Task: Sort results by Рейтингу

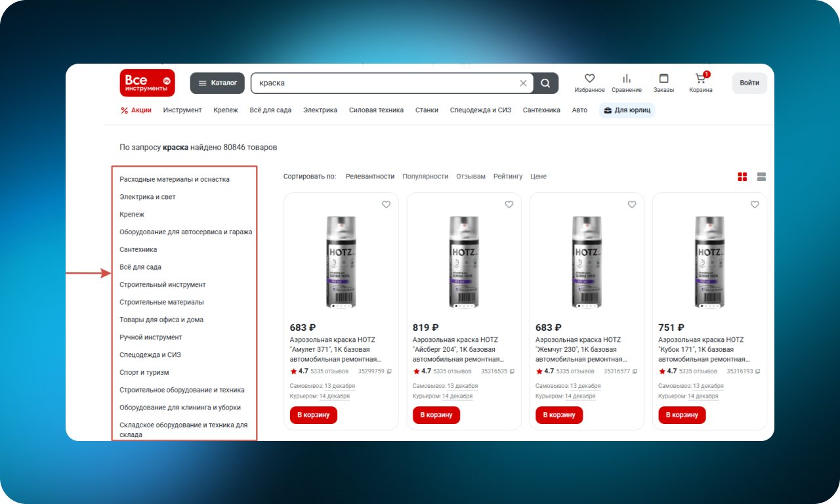Action: click(508, 177)
